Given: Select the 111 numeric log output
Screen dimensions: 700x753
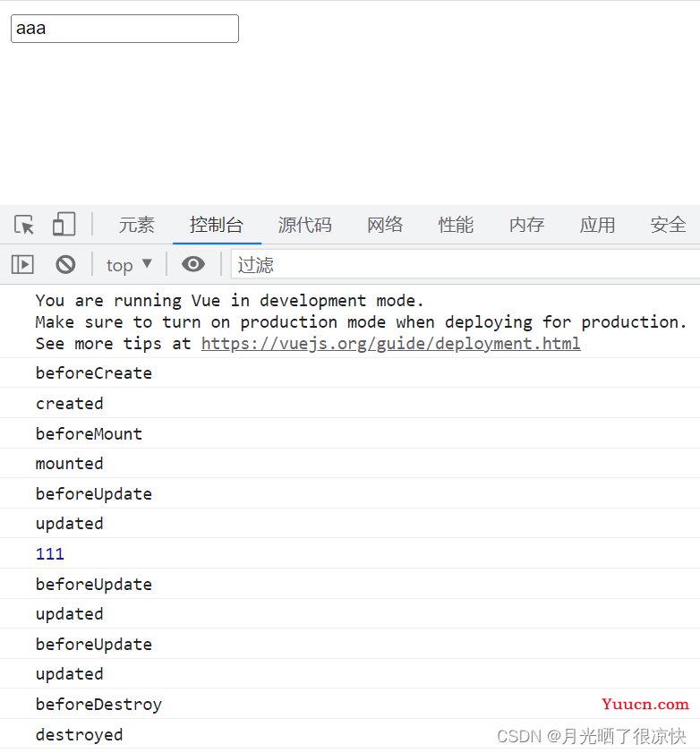Looking at the screenshot, I should point(350,553).
